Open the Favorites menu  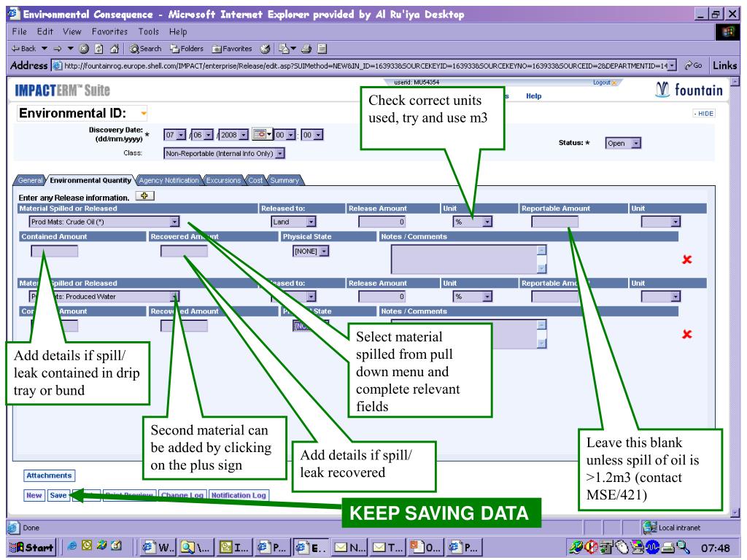[x=109, y=32]
